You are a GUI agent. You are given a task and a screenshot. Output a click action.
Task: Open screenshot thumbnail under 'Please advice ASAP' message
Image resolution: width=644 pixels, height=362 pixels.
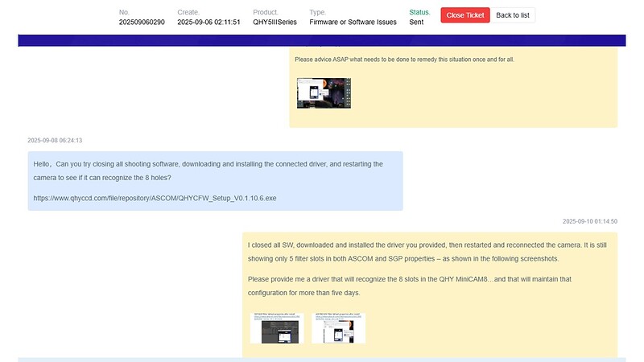pyautogui.click(x=324, y=93)
